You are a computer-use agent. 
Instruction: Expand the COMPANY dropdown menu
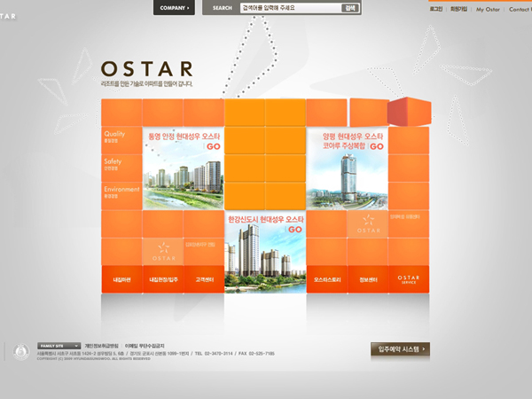[x=174, y=8]
